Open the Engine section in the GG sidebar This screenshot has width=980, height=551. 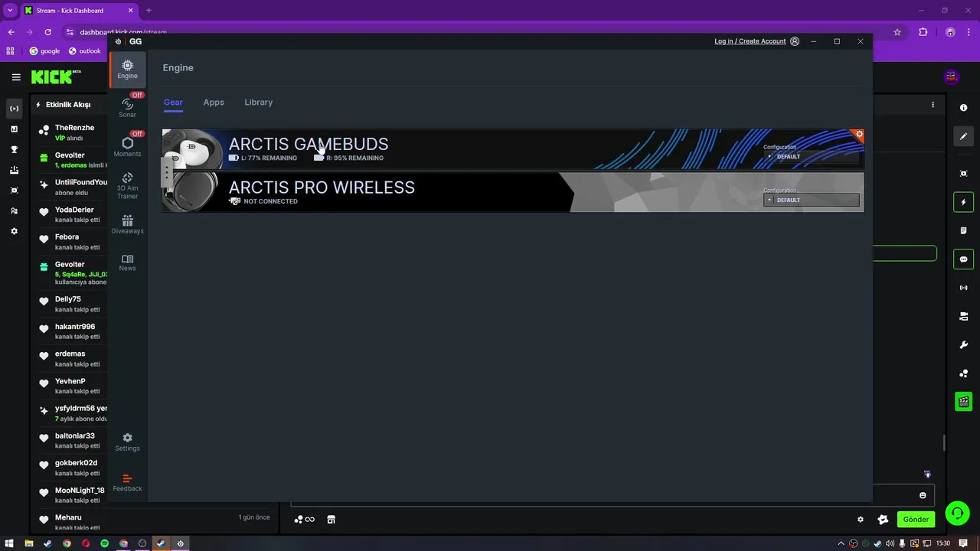(127, 70)
